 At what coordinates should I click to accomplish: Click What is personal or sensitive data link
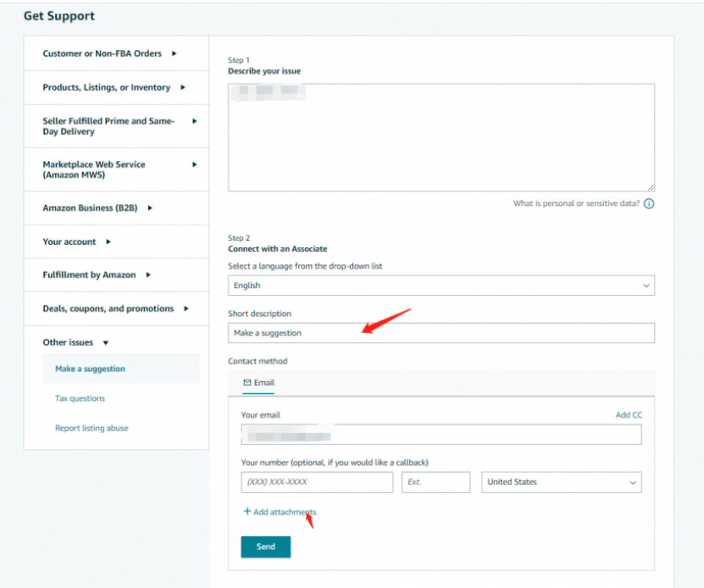[576, 203]
